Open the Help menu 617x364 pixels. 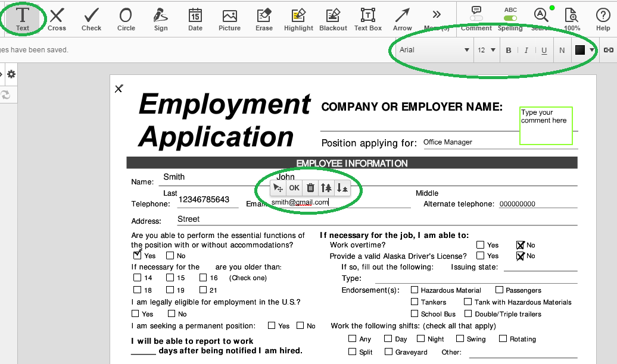(x=603, y=19)
